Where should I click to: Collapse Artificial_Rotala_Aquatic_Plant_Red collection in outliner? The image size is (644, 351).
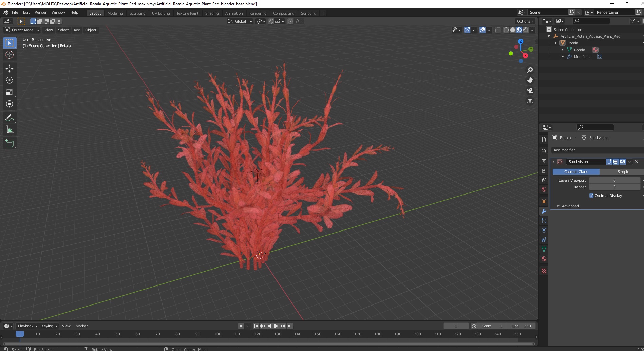pos(549,36)
